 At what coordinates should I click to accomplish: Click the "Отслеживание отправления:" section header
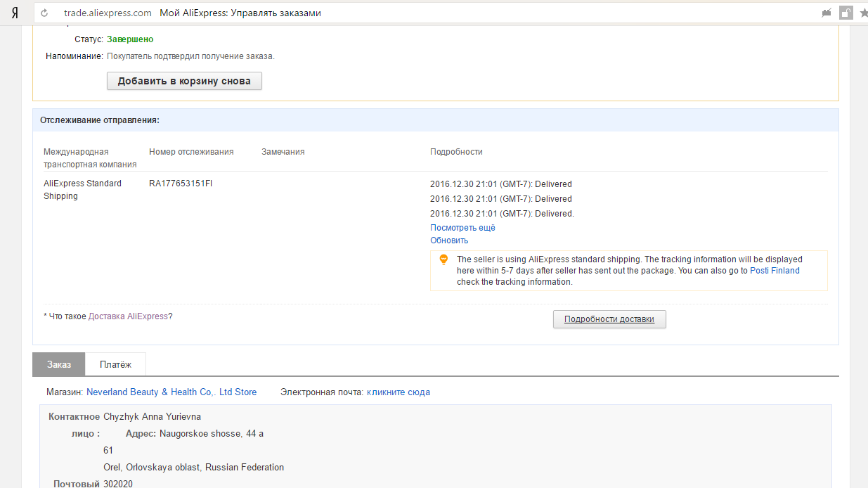tap(100, 120)
